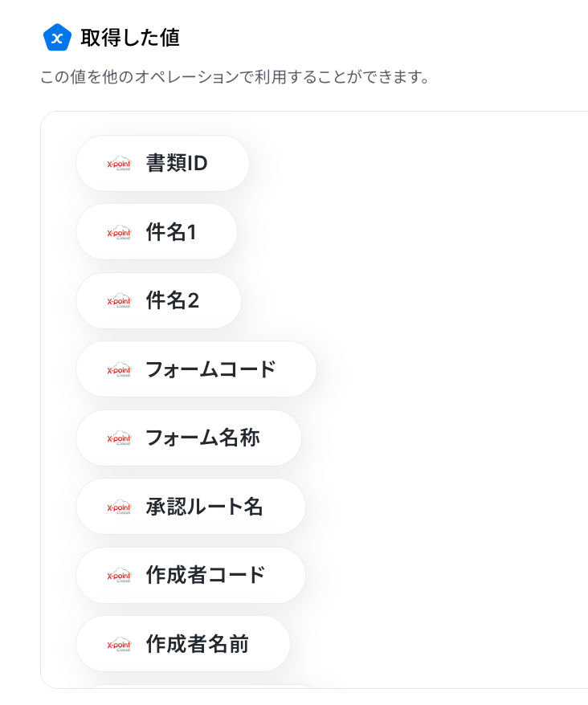Select the 件名1 value chip
Viewport: 588px width, 705px height.
pos(157,232)
